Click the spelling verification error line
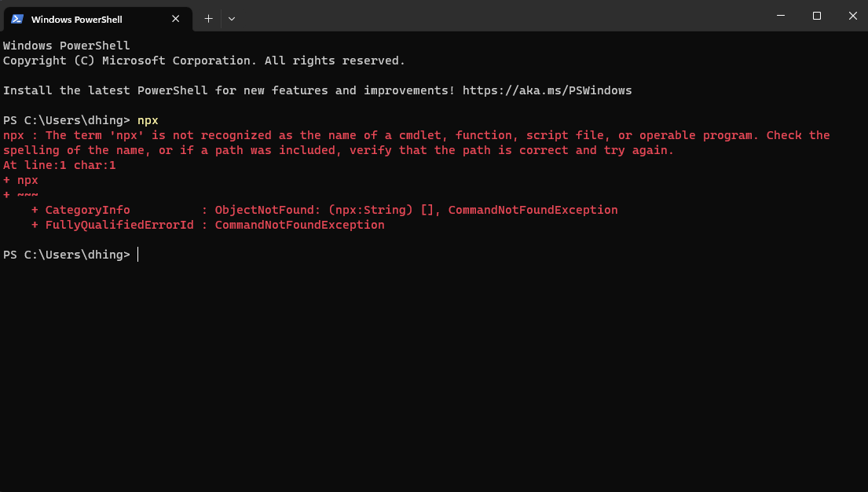 [x=338, y=149]
